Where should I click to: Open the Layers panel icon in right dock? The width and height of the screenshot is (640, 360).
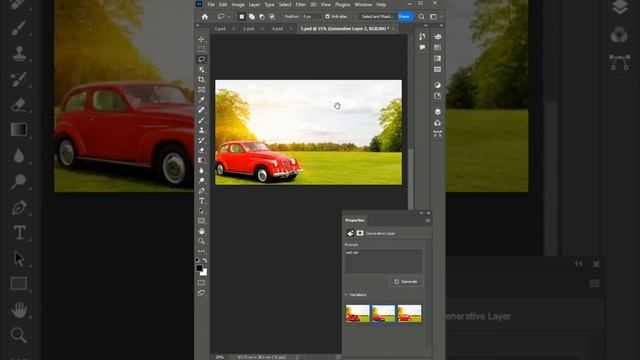[x=438, y=111]
